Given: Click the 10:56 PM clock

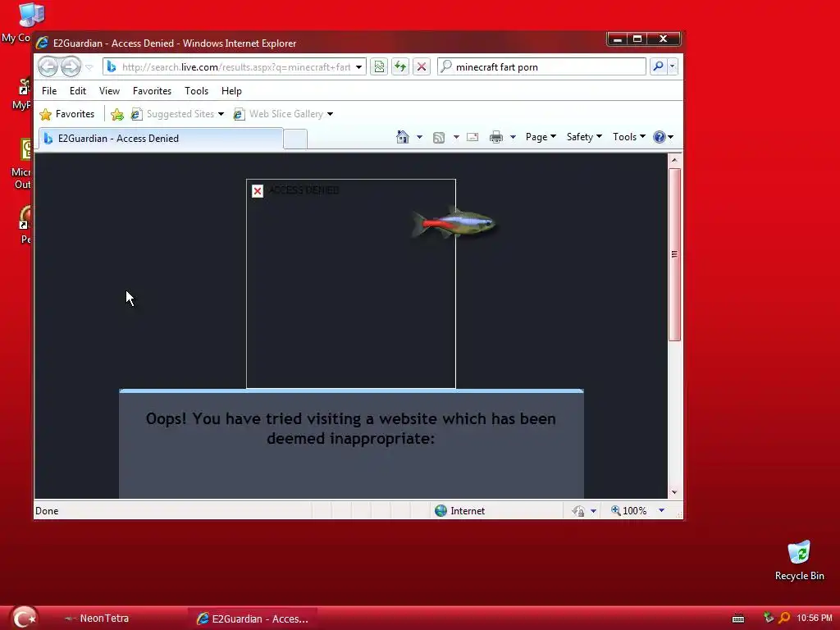Looking at the screenshot, I should coord(815,619).
